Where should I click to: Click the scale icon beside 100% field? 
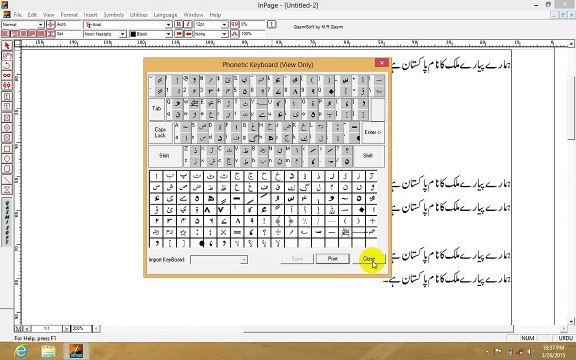pyautogui.click(x=234, y=34)
